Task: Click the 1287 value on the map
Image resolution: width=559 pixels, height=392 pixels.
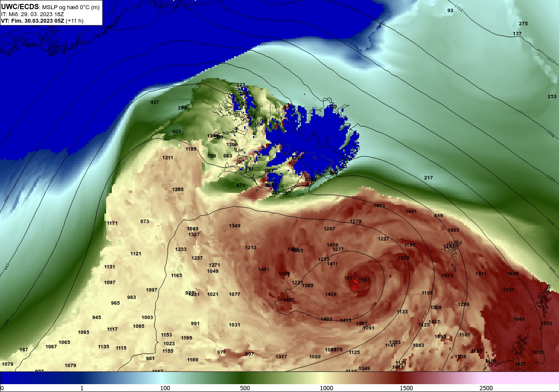Action: [329, 229]
